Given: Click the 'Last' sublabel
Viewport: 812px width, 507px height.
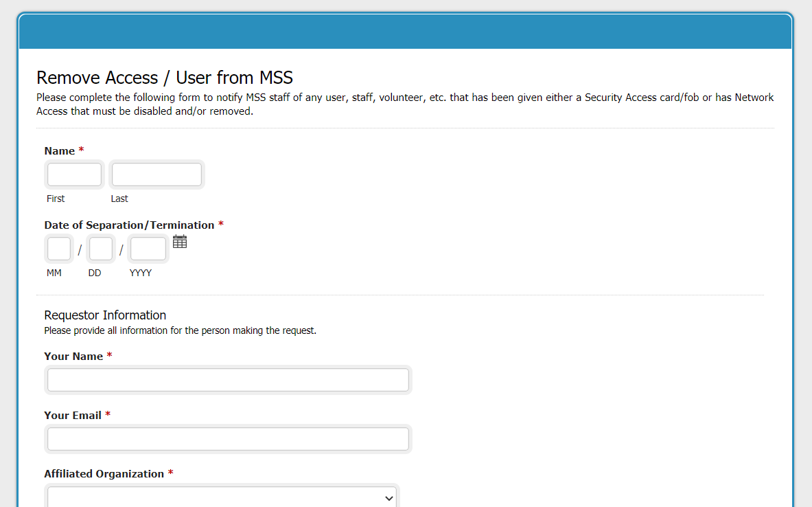Looking at the screenshot, I should click(x=119, y=199).
